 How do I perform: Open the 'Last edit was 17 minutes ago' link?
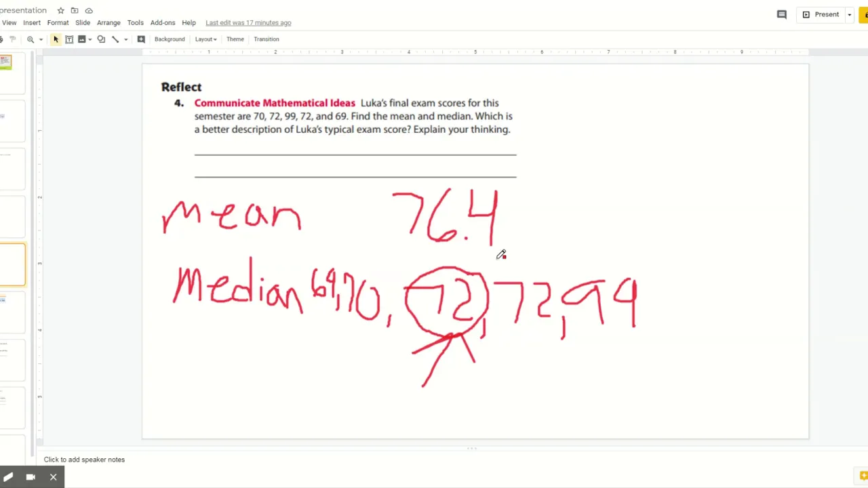248,22
